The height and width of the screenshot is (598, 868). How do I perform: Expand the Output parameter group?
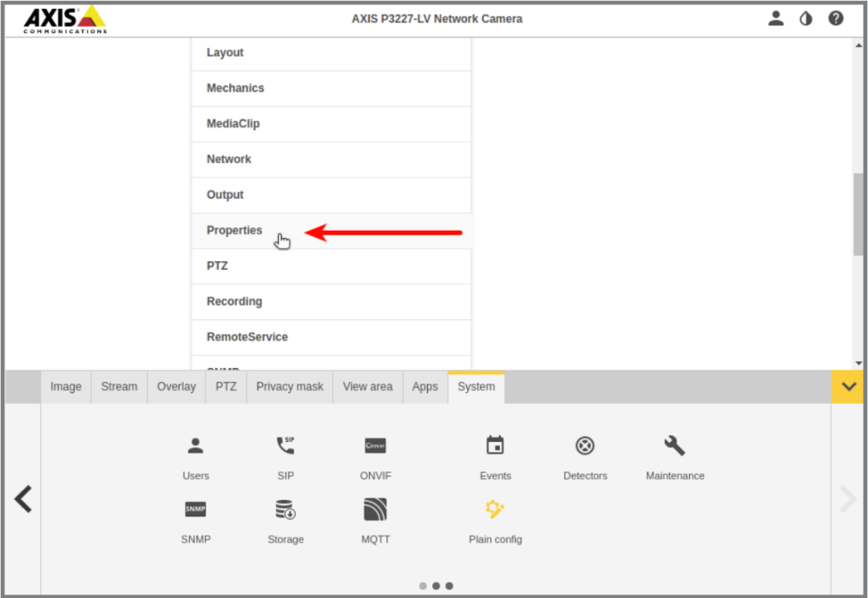pos(331,194)
